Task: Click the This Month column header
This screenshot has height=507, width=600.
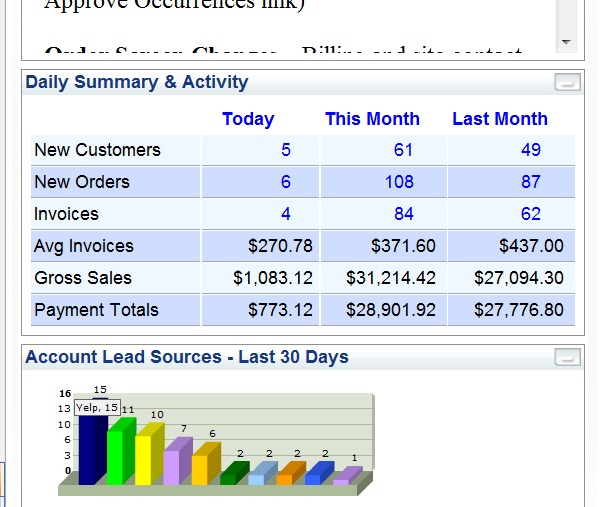Action: [372, 119]
